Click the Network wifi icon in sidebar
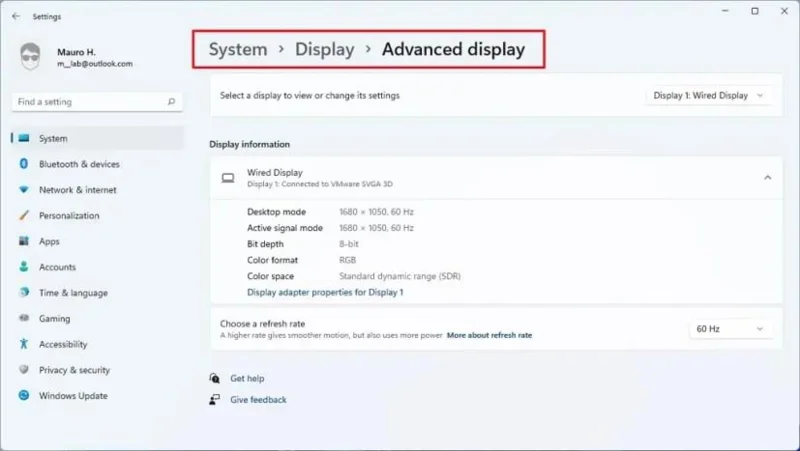800x451 pixels. [24, 190]
